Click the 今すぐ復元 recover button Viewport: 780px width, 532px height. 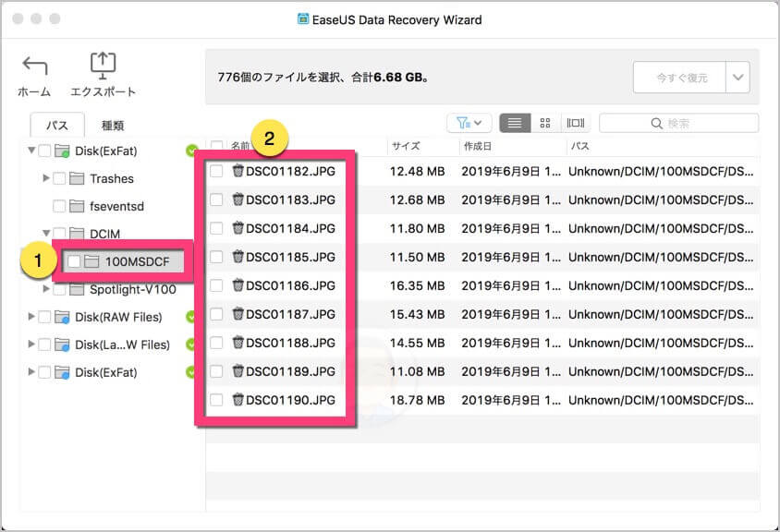point(679,78)
